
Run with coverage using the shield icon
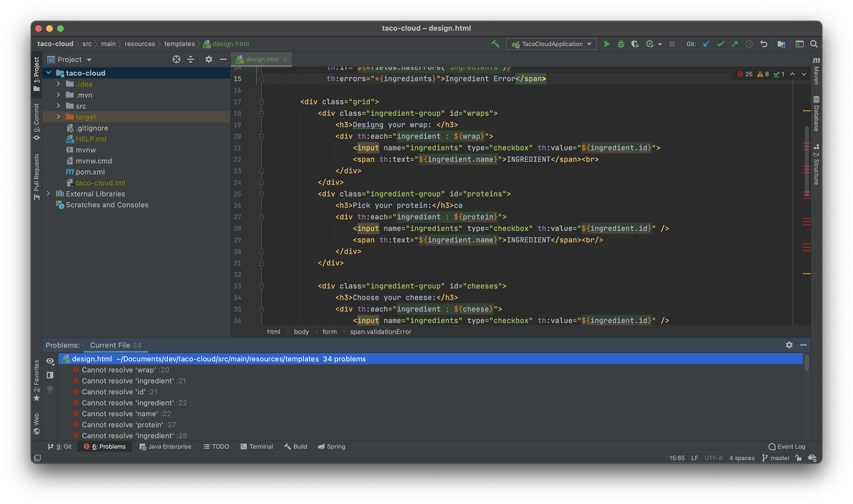point(635,43)
